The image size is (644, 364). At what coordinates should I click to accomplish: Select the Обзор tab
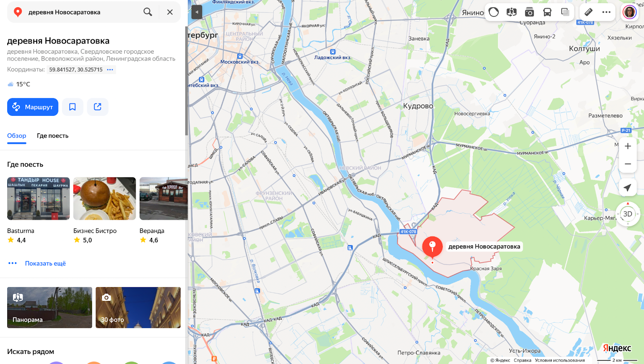[17, 136]
